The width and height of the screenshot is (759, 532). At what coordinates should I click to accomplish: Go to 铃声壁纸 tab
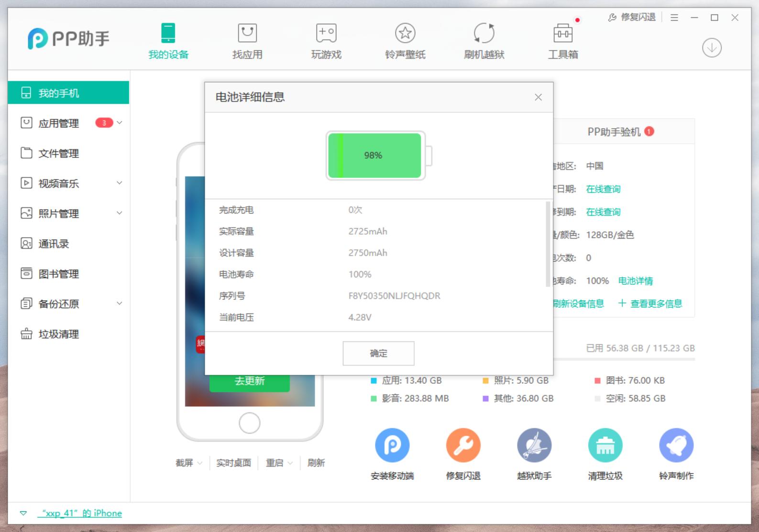coord(405,42)
